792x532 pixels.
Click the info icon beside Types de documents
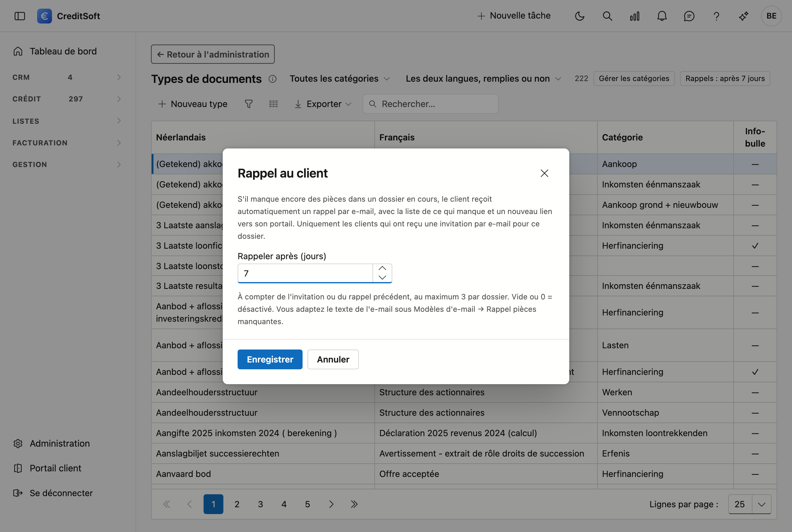point(273,79)
